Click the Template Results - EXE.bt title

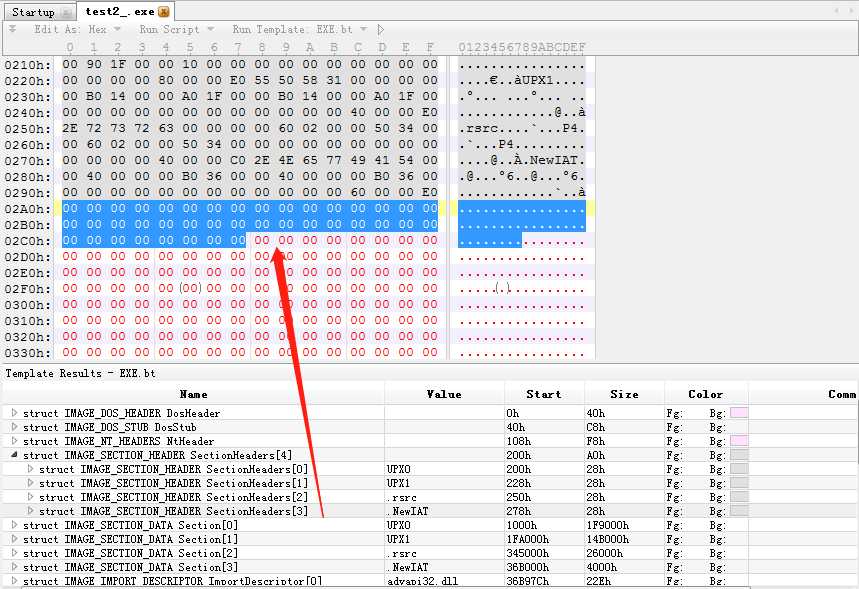[x=81, y=373]
